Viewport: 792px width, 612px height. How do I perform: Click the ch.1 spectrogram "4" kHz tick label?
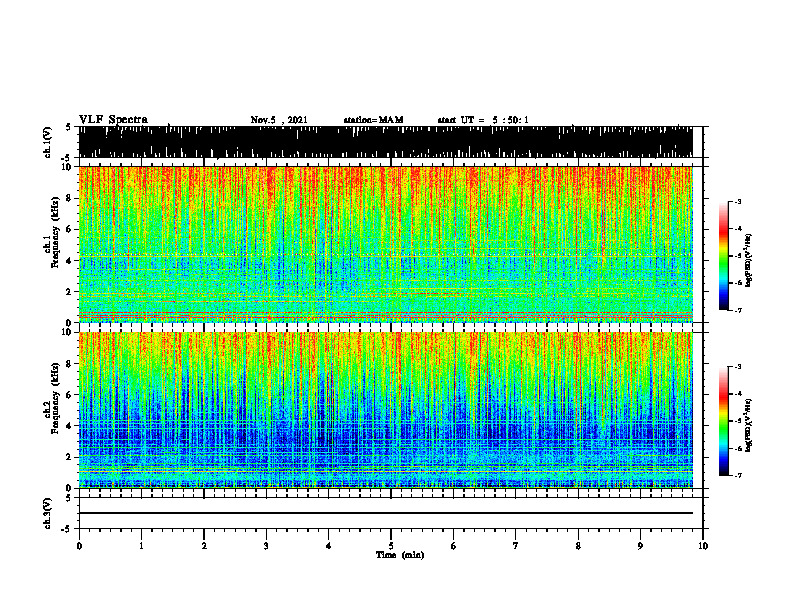click(x=70, y=261)
